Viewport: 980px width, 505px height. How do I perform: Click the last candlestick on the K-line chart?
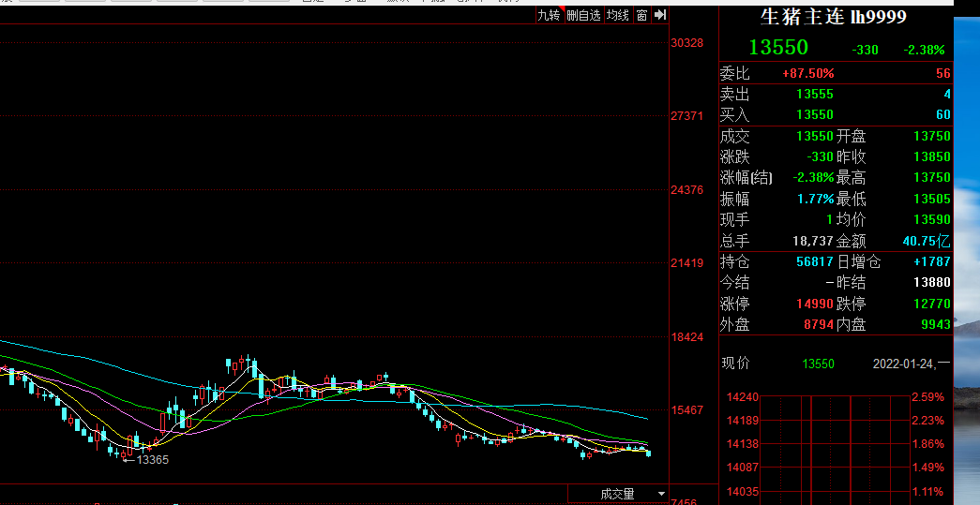coord(649,453)
